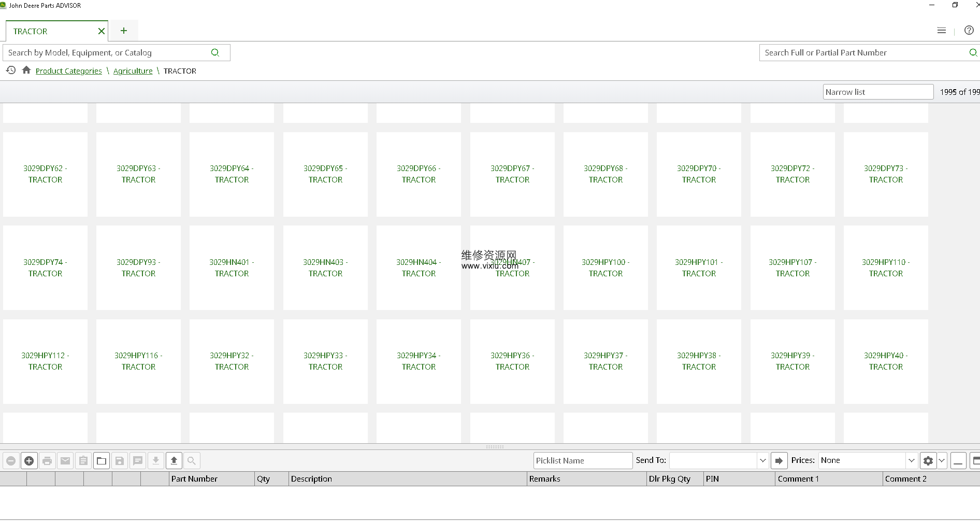
Task: Open Agriculture breadcrumb link
Action: pos(133,71)
